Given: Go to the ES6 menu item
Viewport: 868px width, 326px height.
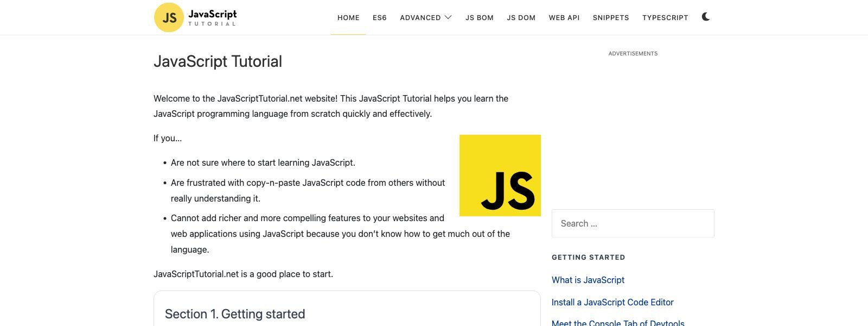Looking at the screenshot, I should 380,17.
